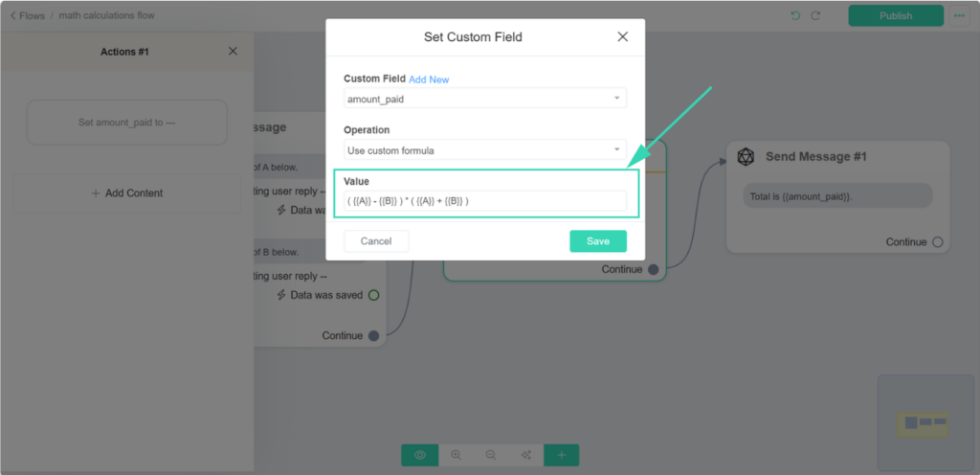This screenshot has width=980, height=475.
Task: Expand the Operation dropdown showing custom formula
Action: (485, 150)
